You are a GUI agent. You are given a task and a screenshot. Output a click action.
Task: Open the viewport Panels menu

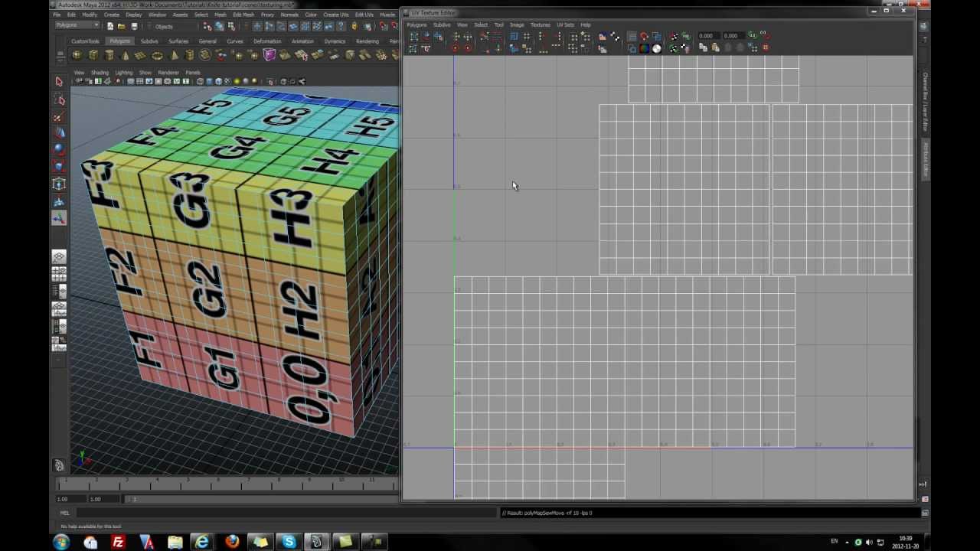click(x=193, y=73)
